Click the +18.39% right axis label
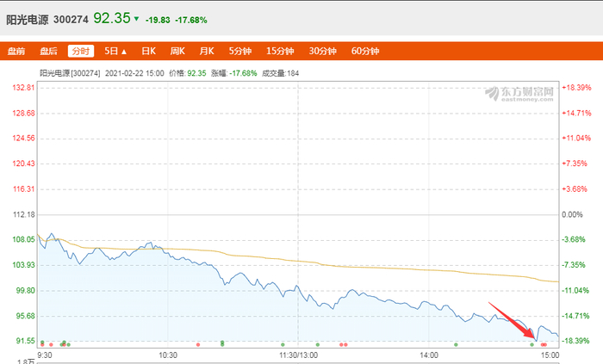The width and height of the screenshot is (603, 364). [576, 88]
